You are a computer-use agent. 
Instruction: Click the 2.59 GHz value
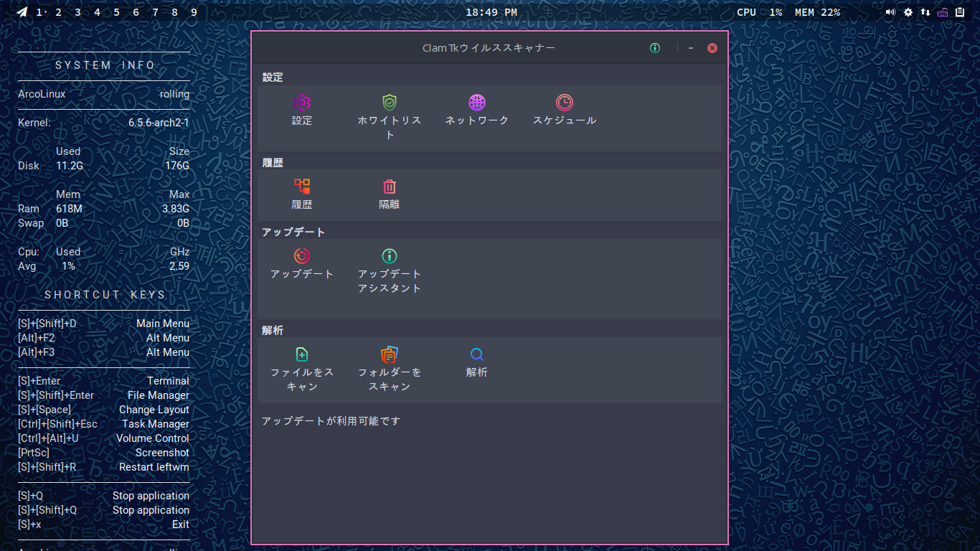coord(179,266)
